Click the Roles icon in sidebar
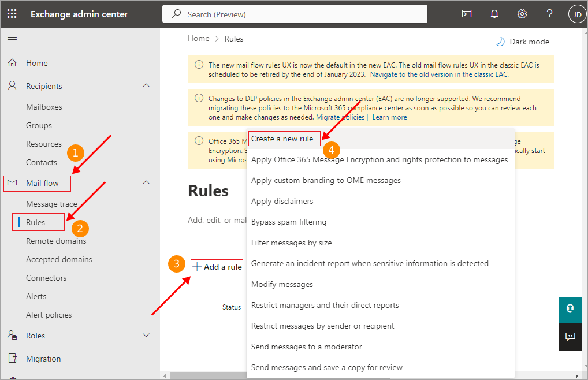 pyautogui.click(x=12, y=336)
